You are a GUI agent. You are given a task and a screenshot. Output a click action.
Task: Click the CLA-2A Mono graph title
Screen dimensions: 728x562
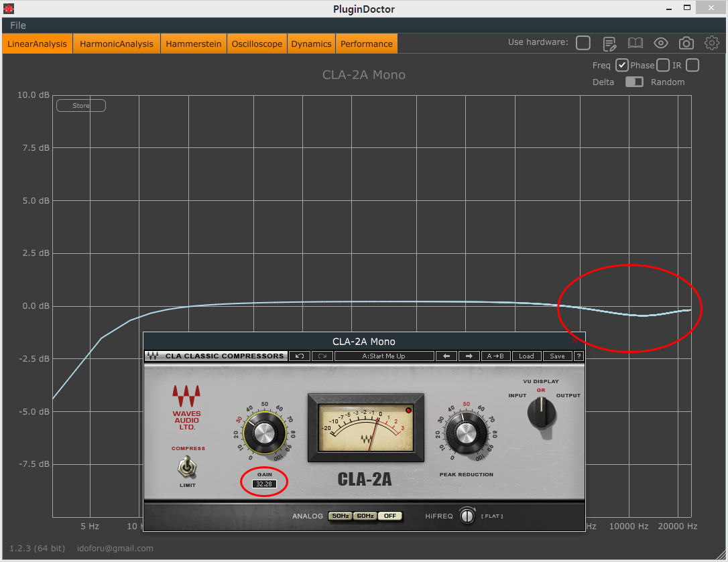pos(363,75)
